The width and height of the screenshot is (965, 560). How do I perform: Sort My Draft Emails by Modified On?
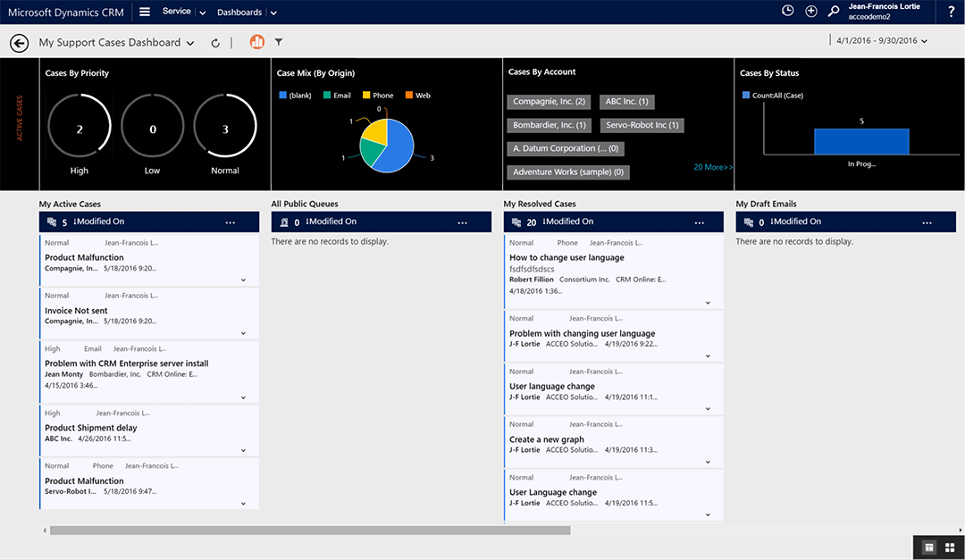click(796, 221)
